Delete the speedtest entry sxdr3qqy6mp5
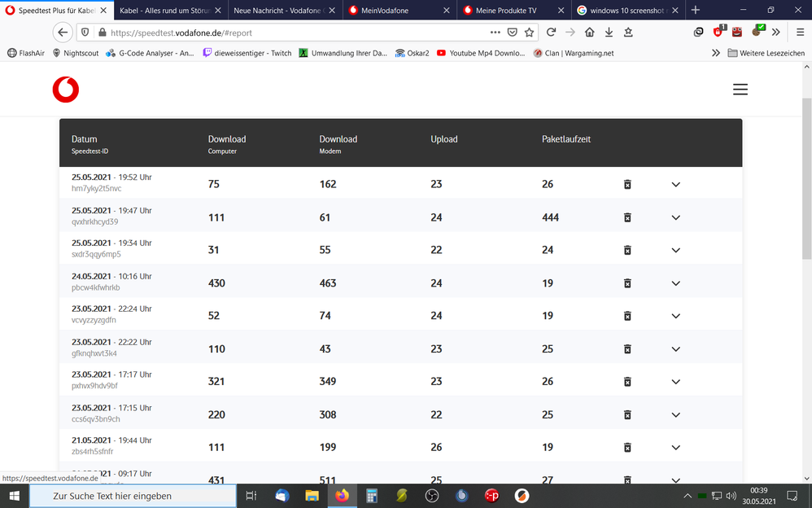 pos(627,250)
